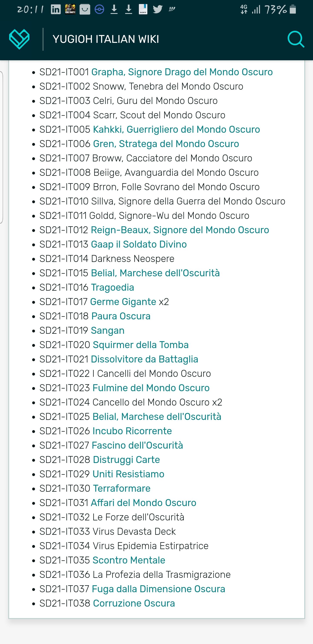The image size is (313, 644).
Task: Open the YUGIOH ITALIAN WIKI title
Action: pos(106,39)
